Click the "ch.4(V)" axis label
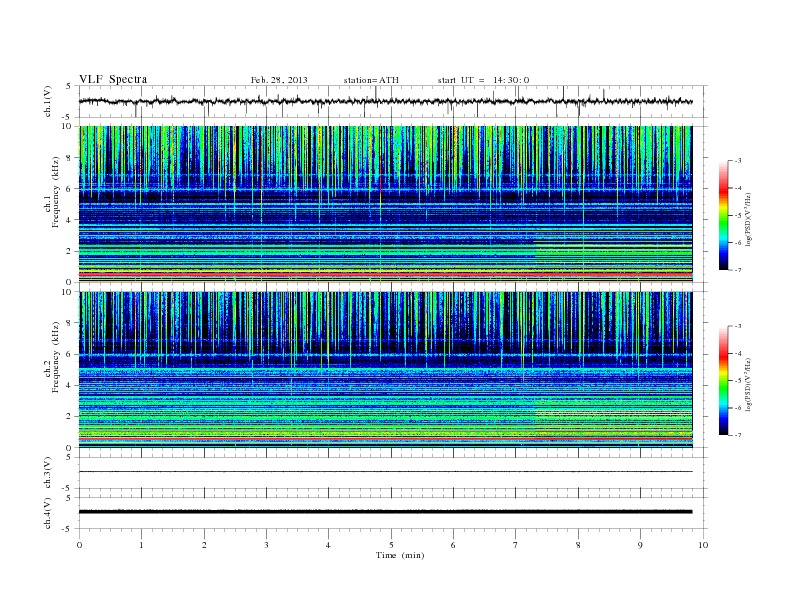Screen dimensions: 792x612 [x=48, y=513]
